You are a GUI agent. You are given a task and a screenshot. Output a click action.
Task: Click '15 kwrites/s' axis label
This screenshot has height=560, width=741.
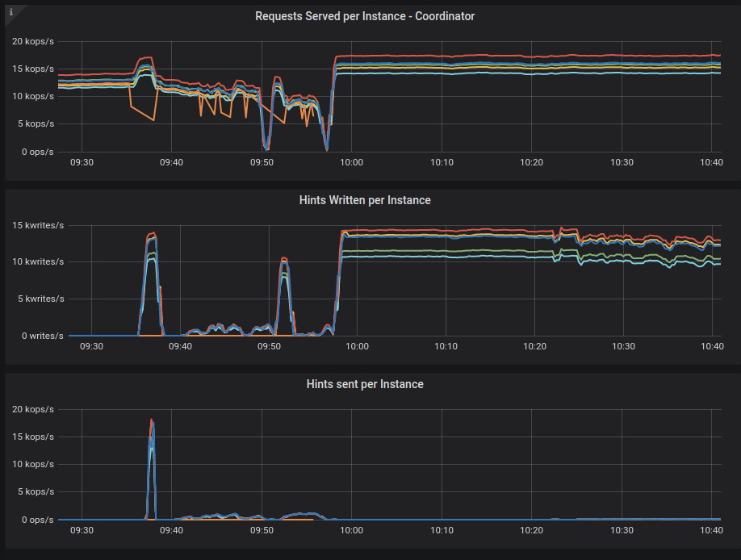(x=38, y=225)
